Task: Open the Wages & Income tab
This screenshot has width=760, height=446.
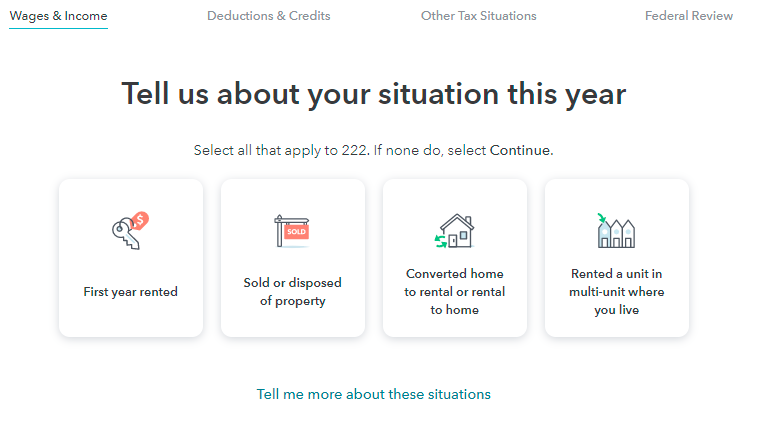Action: (x=58, y=16)
